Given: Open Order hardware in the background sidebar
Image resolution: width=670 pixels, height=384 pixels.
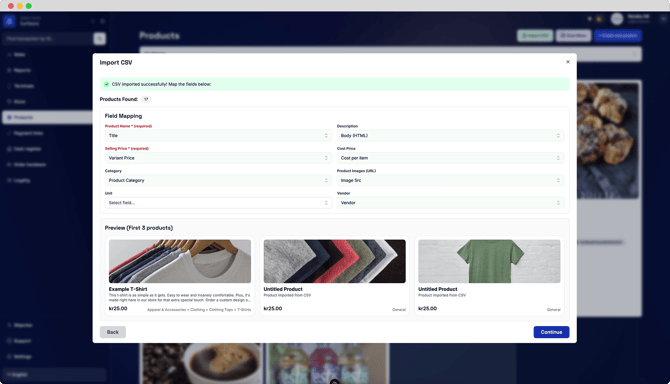Looking at the screenshot, I should point(30,164).
